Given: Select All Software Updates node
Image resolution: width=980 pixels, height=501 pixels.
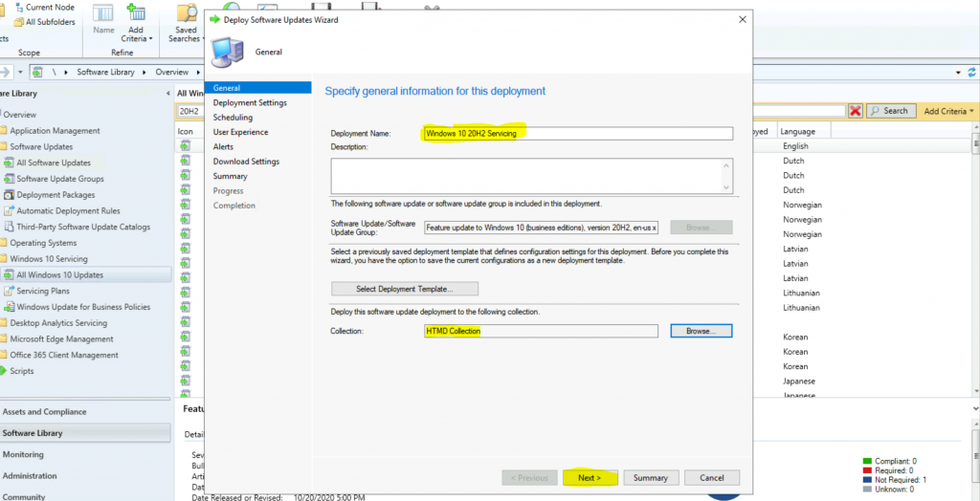Looking at the screenshot, I should [x=54, y=163].
